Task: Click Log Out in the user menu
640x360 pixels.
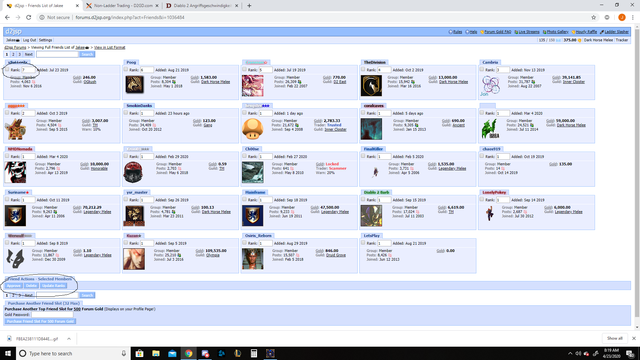Action: click(29, 40)
